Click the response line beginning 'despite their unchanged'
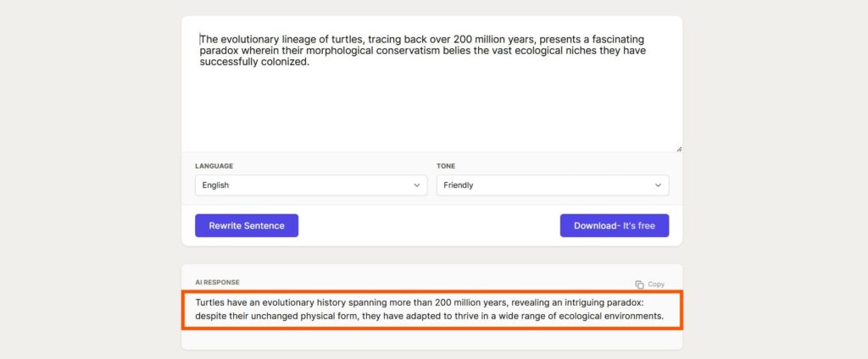Screen dimensions: 868x359 tap(429, 317)
